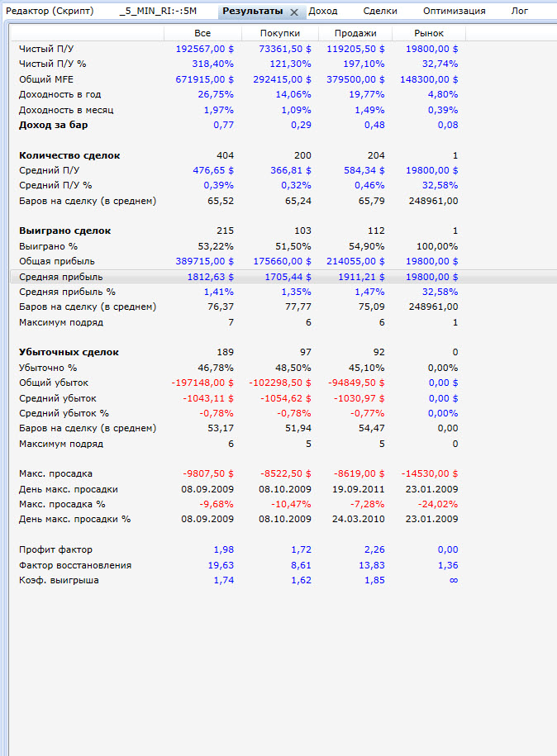The width and height of the screenshot is (557, 756).
Task: Select the Доходность в месяц row label
Action: click(x=66, y=110)
